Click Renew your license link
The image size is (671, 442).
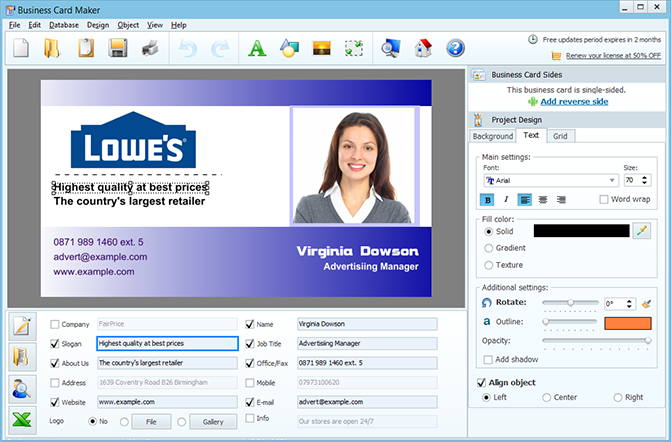pos(613,56)
